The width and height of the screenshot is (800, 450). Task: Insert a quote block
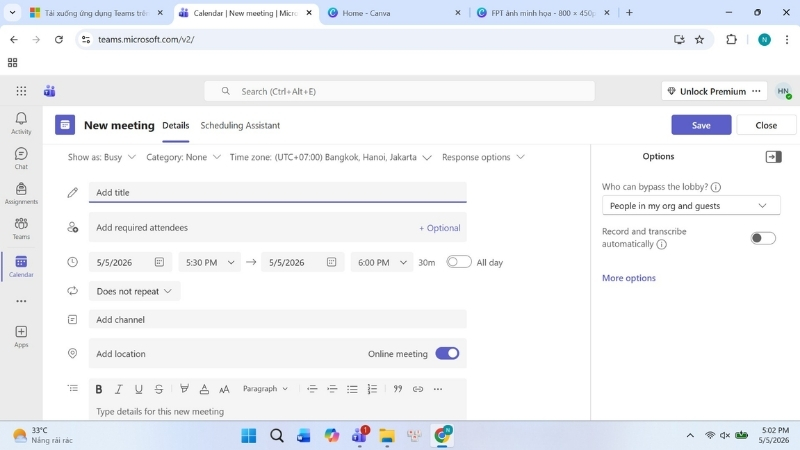(x=397, y=389)
